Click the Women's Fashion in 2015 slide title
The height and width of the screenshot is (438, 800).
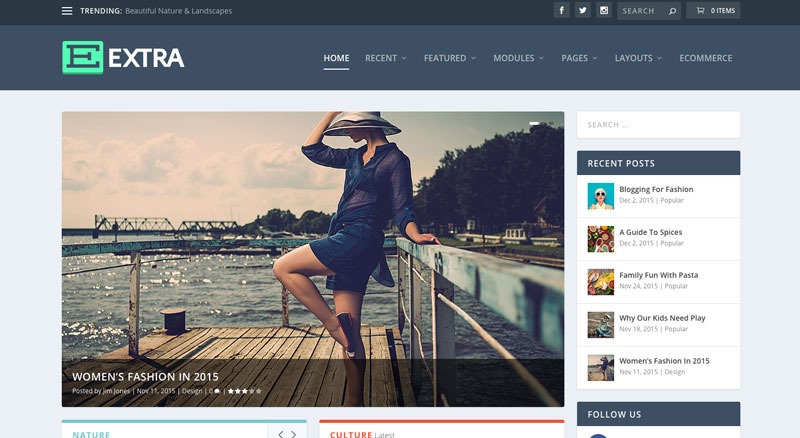click(x=145, y=377)
